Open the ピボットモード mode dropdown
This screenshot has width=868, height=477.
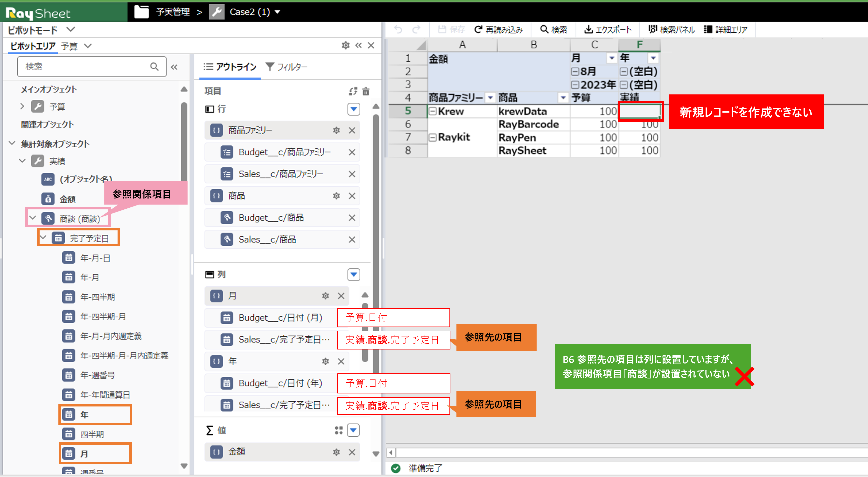(x=70, y=29)
